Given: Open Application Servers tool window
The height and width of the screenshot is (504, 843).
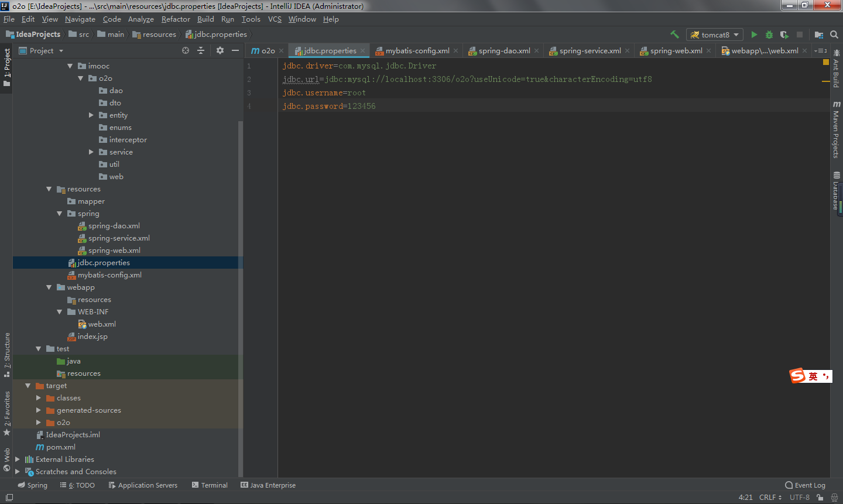Looking at the screenshot, I should (x=143, y=485).
